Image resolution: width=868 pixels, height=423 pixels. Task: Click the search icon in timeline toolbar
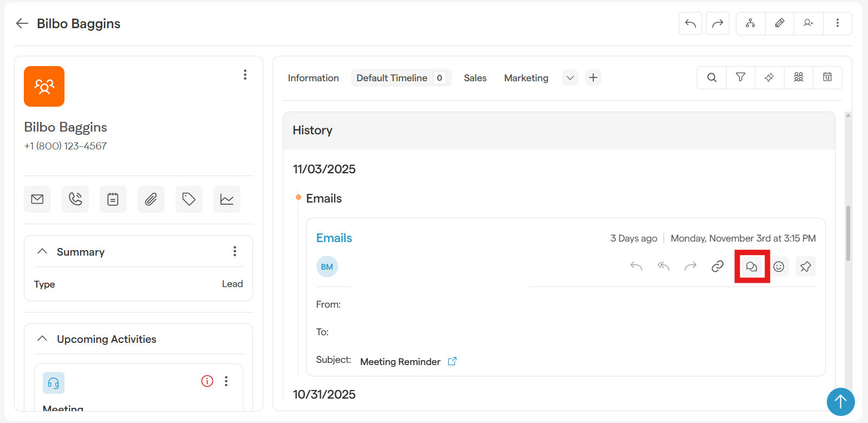[711, 77]
